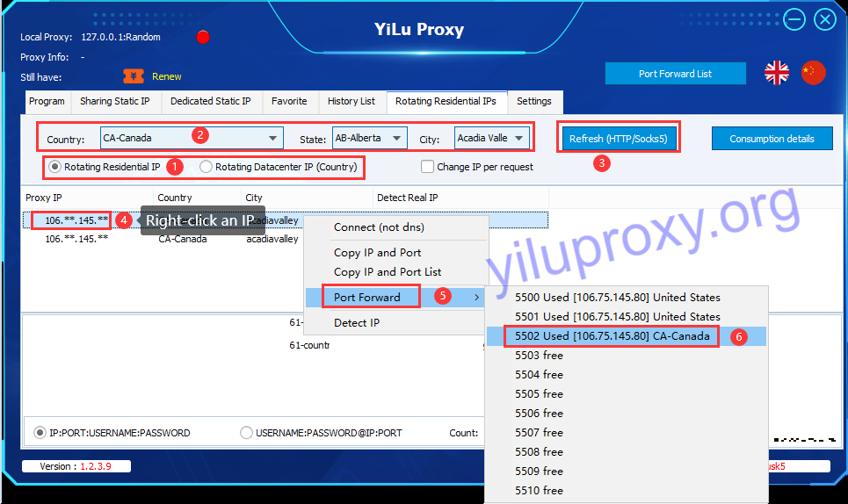Screen dimensions: 848x504
Task: Minimize the YiLu Proxy window
Action: pyautogui.click(x=794, y=20)
